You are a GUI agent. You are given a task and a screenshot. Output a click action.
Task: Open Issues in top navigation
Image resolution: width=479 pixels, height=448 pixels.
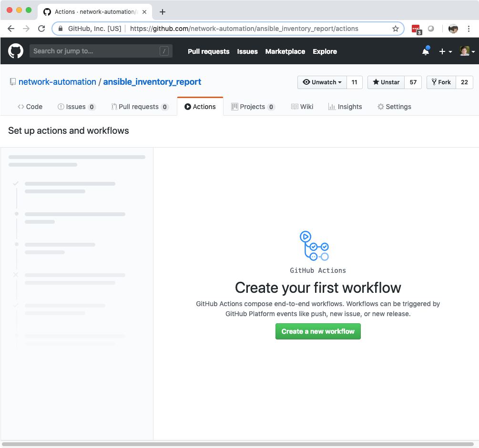pos(247,51)
